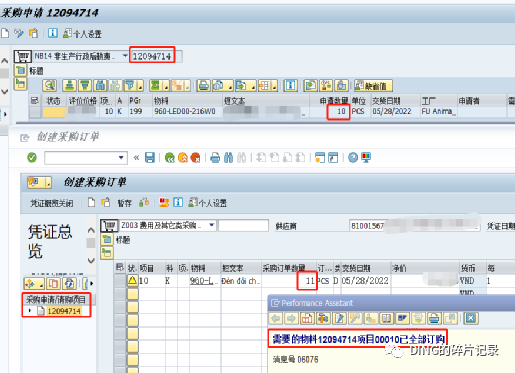This screenshot has width=515, height=373.
Task: Expand the 标题 header in the requisition window
Action: 21,70
